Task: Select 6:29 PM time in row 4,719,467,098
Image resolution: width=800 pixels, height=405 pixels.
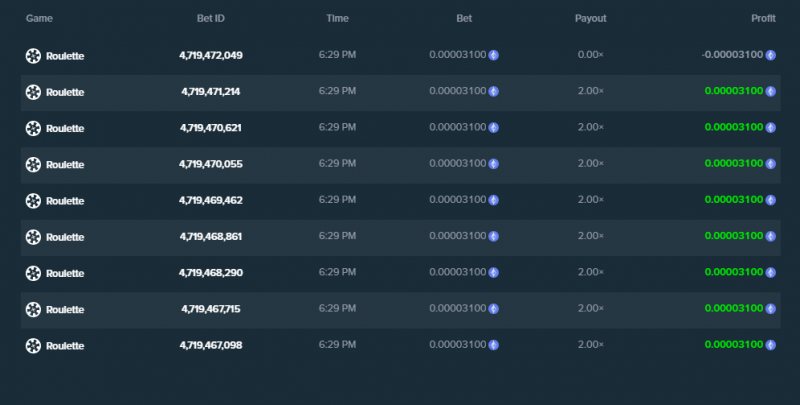Action: pyautogui.click(x=337, y=344)
